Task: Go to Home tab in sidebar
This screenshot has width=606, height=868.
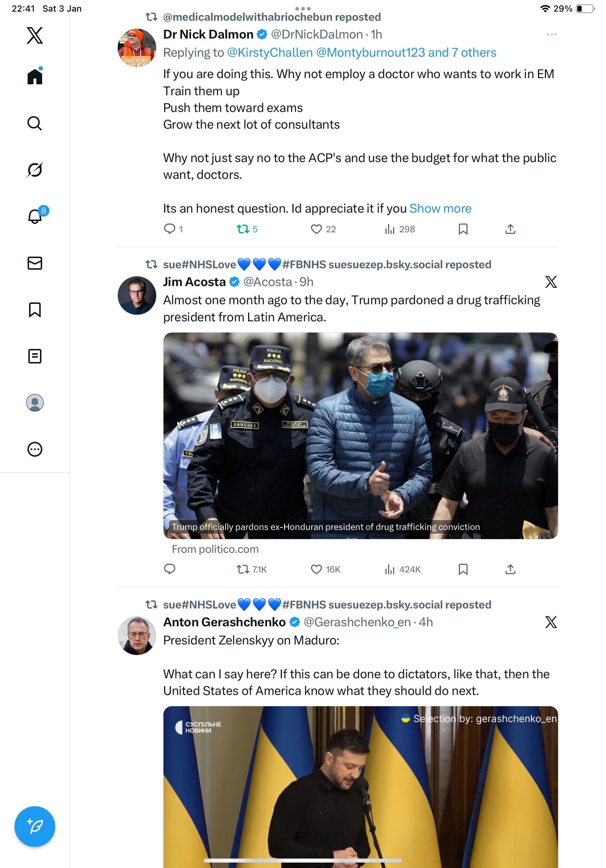Action: 35,76
